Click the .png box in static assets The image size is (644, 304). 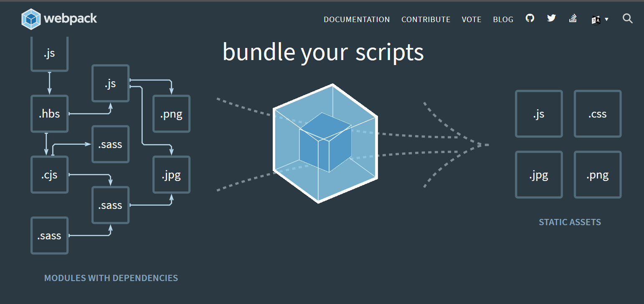597,175
